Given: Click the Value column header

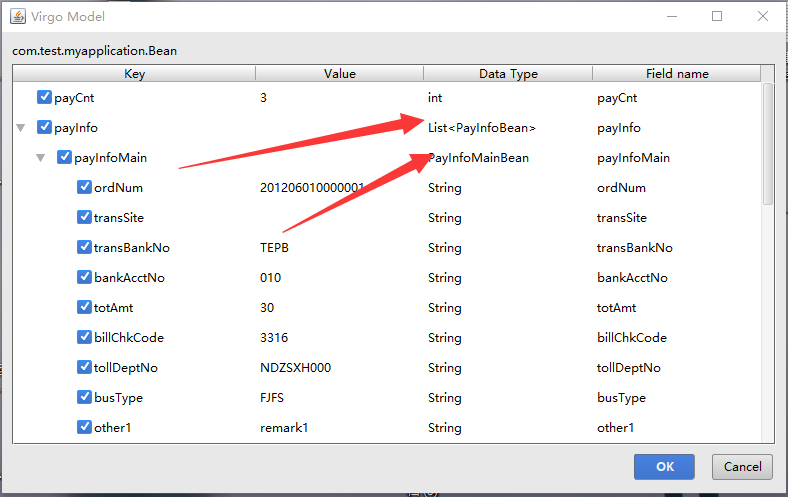Looking at the screenshot, I should click(x=339, y=74).
